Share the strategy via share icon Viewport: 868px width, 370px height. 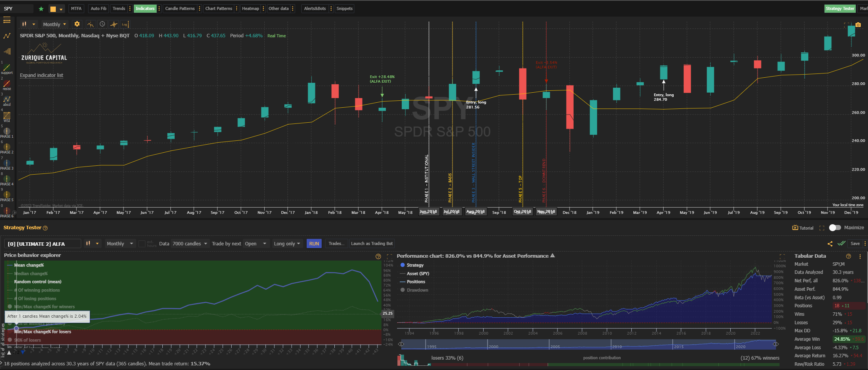830,243
